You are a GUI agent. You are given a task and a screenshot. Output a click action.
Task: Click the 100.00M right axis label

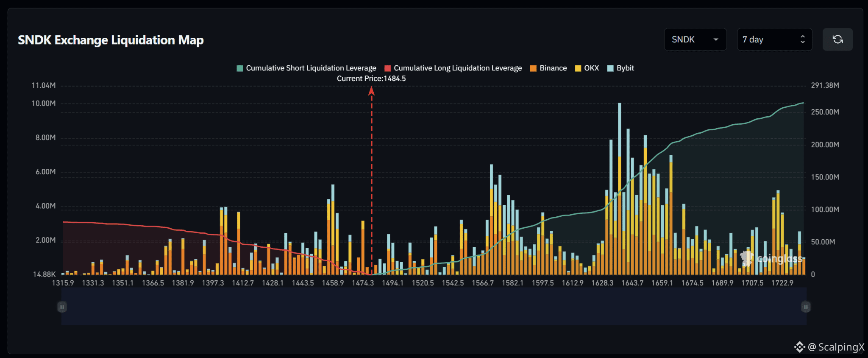tap(825, 210)
